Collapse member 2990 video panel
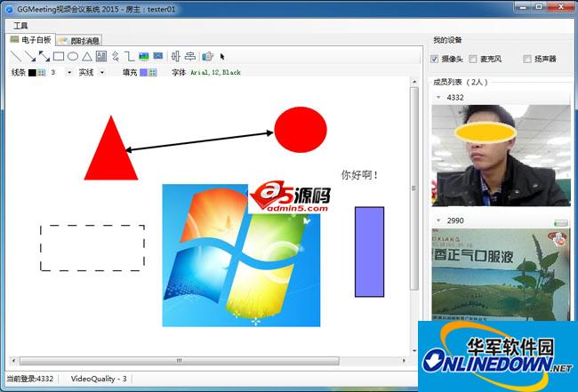The height and width of the screenshot is (392, 578). coord(438,220)
